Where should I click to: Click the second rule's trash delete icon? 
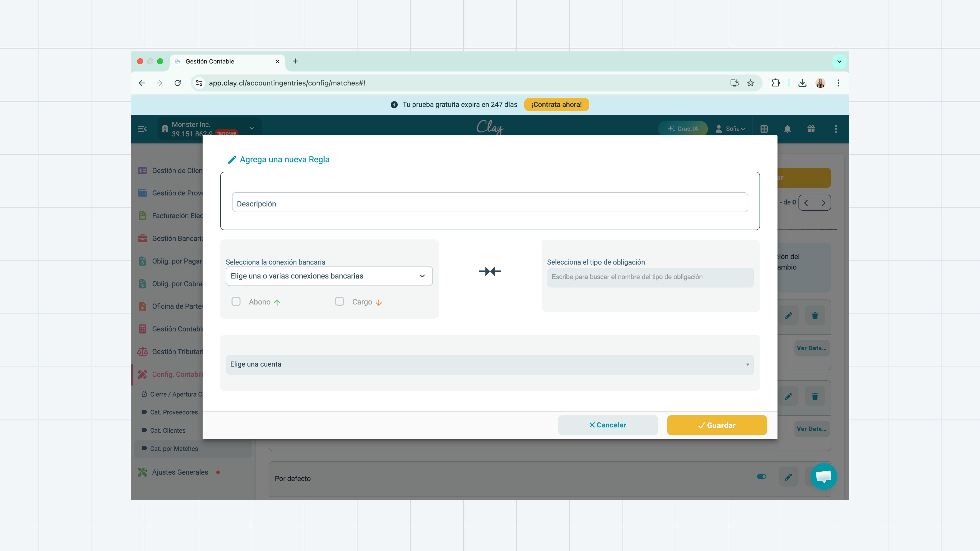pyautogui.click(x=815, y=396)
